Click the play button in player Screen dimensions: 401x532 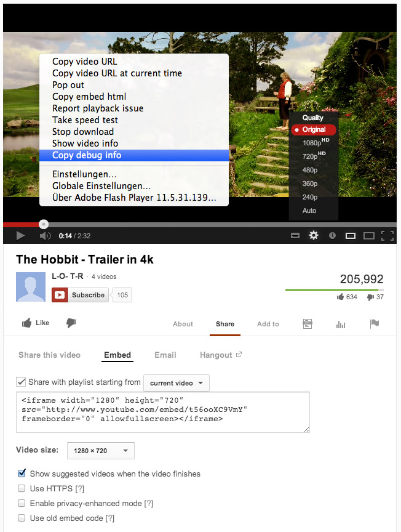(x=20, y=235)
